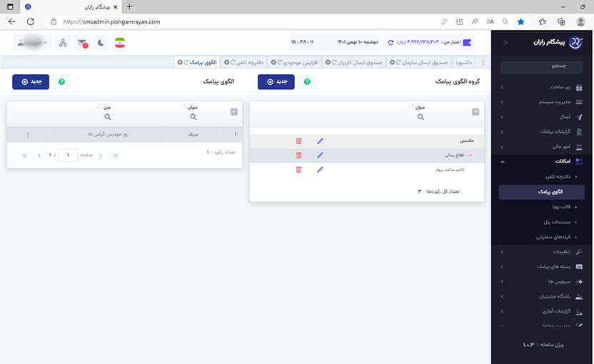Screen dimensions: 594x364
Task: Click جدید button for الگوی پیامک panel
Action: click(31, 82)
